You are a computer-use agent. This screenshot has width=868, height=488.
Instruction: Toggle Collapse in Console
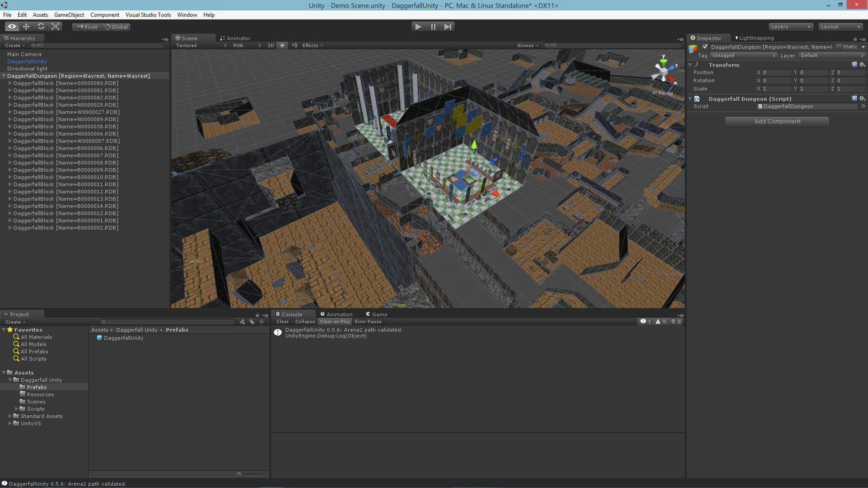point(305,322)
